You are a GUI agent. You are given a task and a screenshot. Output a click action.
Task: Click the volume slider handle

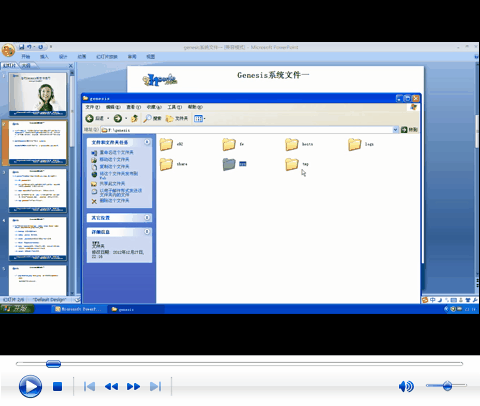[447, 386]
